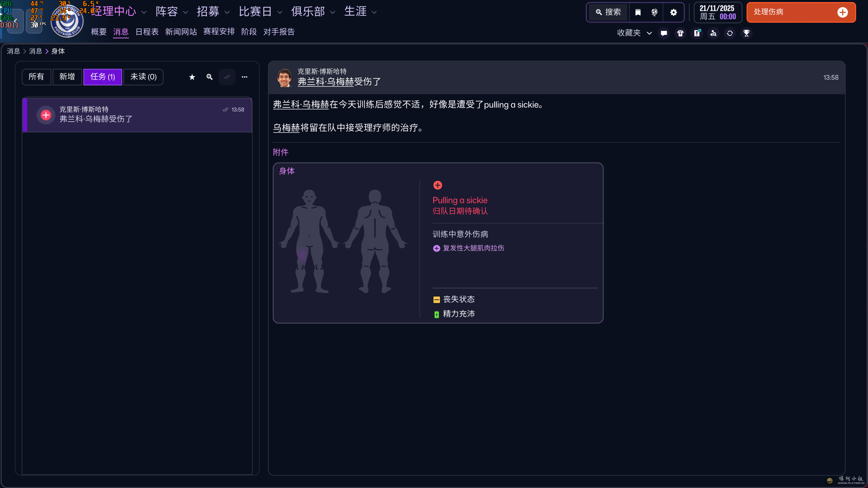Viewport: 868px width, 488px height.
Task: Open the three-dot more options menu
Action: [244, 77]
